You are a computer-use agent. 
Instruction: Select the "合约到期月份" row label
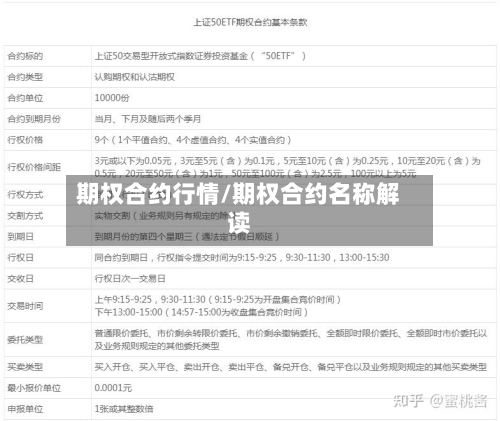point(34,119)
